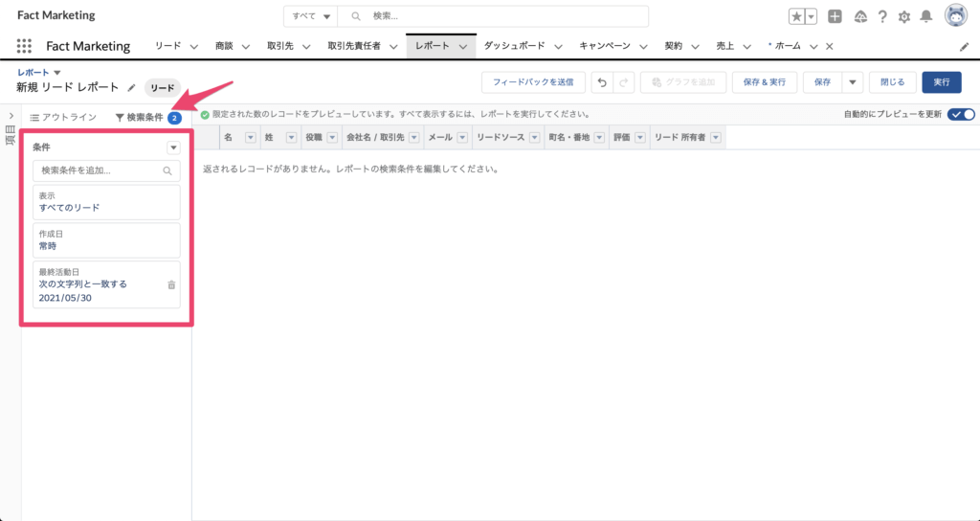980x521 pixels.
Task: Click the global 検索 search field
Action: pos(493,16)
